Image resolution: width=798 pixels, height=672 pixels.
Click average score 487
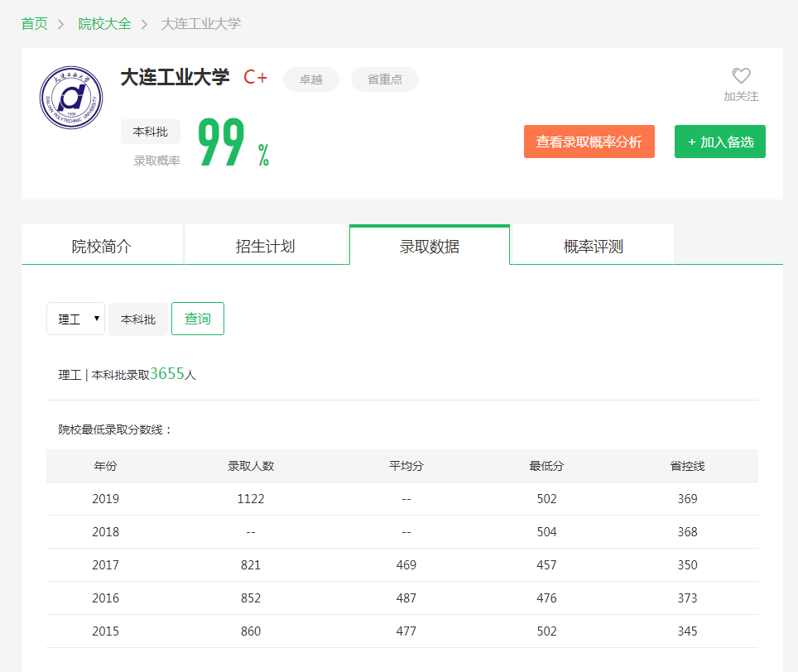406,598
